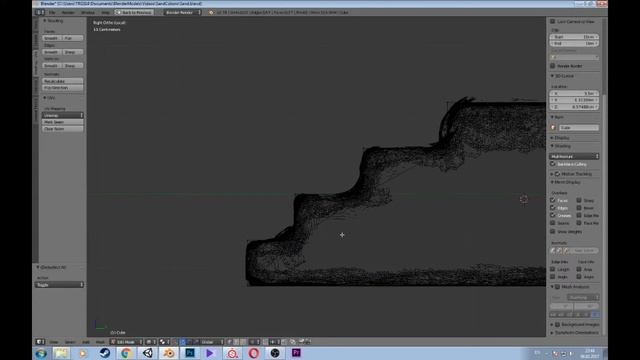Viewport: 640px width, 360px height.
Task: Click Flat under Faces shading
Action: point(73,38)
